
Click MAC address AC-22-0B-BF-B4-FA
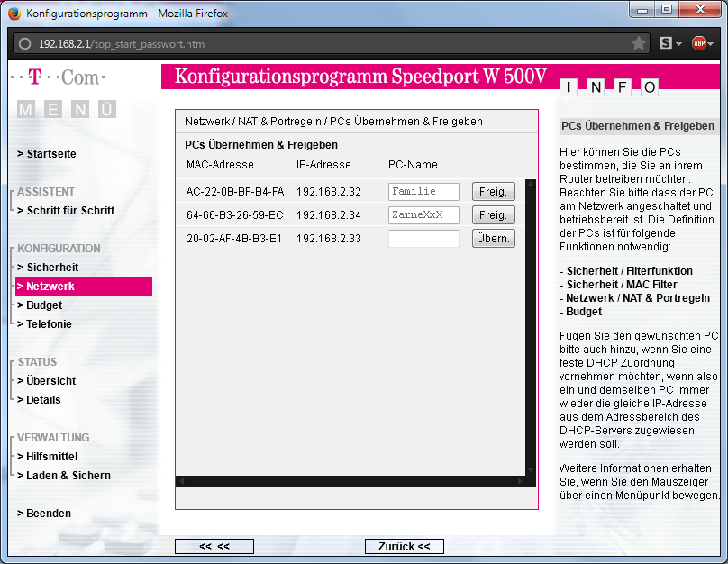pos(235,192)
